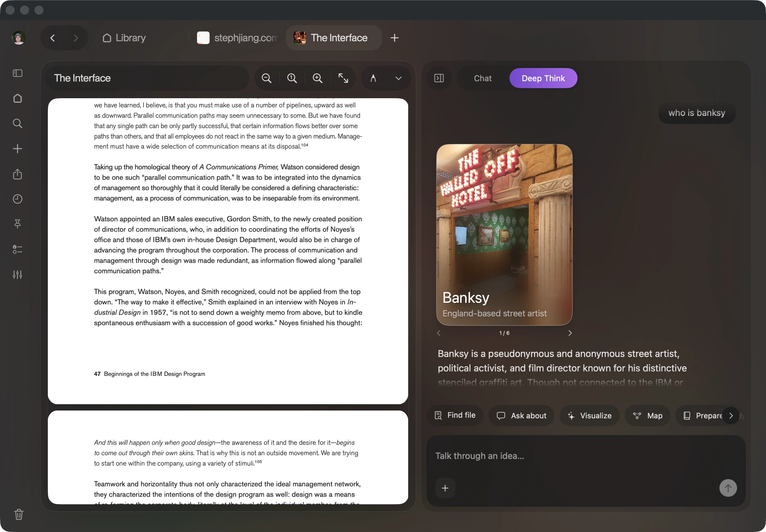
Task: Open the sidebar search icon
Action: tap(17, 123)
